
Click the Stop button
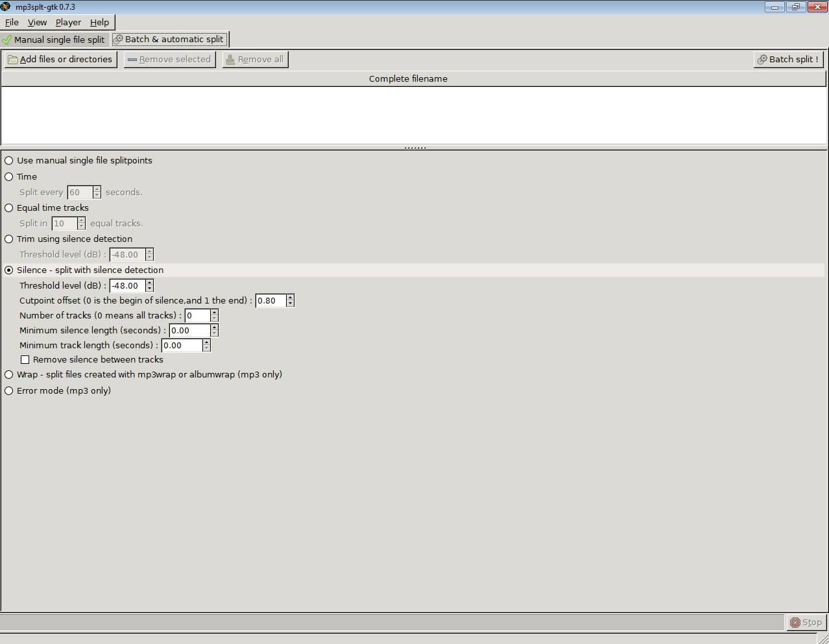click(x=806, y=622)
